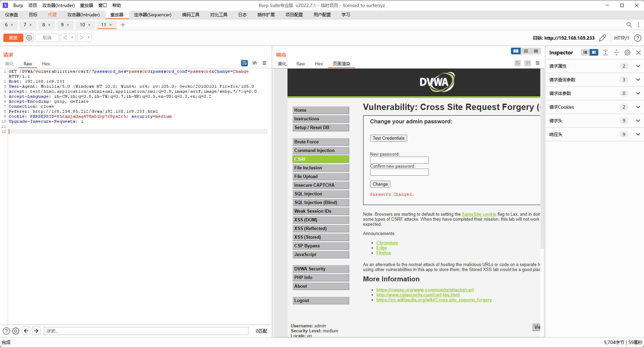
Task: Open the Burp menu in menu bar
Action: 18,5
